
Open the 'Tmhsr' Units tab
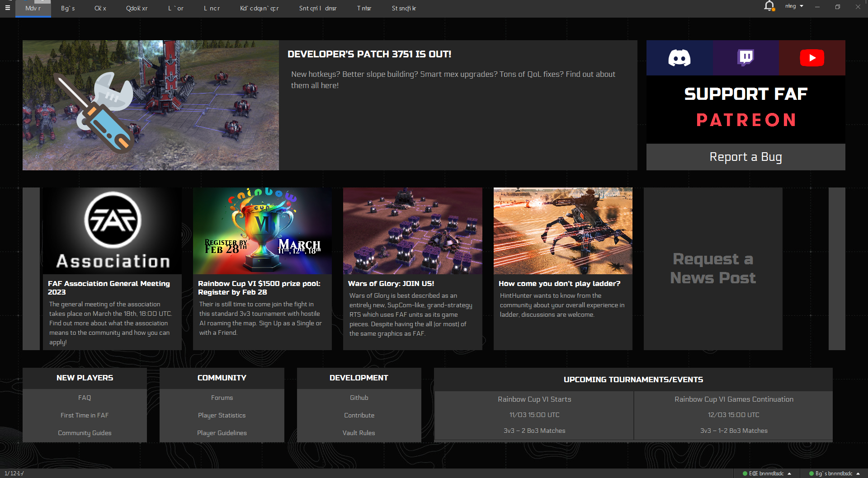point(364,9)
